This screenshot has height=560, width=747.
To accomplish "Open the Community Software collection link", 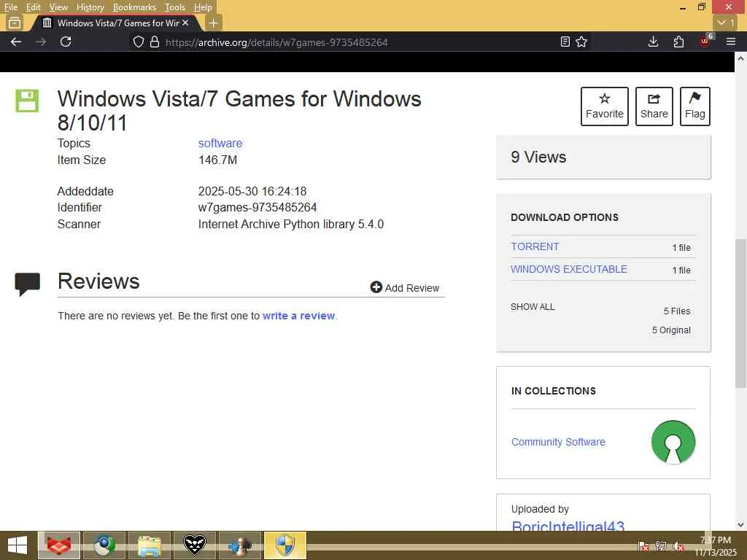I will 558,442.
